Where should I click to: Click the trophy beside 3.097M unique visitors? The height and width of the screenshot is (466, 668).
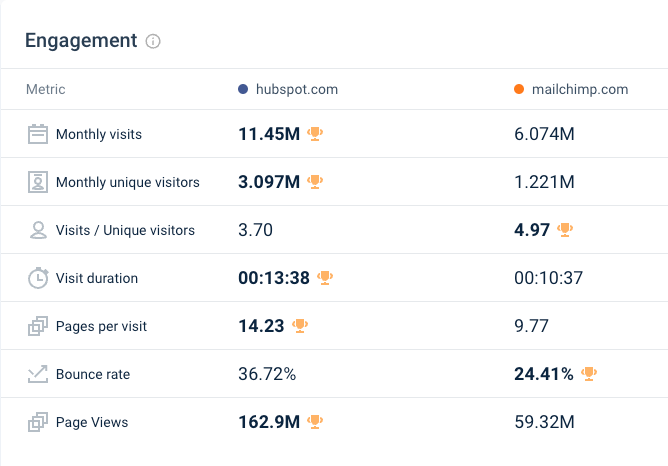[x=315, y=182]
